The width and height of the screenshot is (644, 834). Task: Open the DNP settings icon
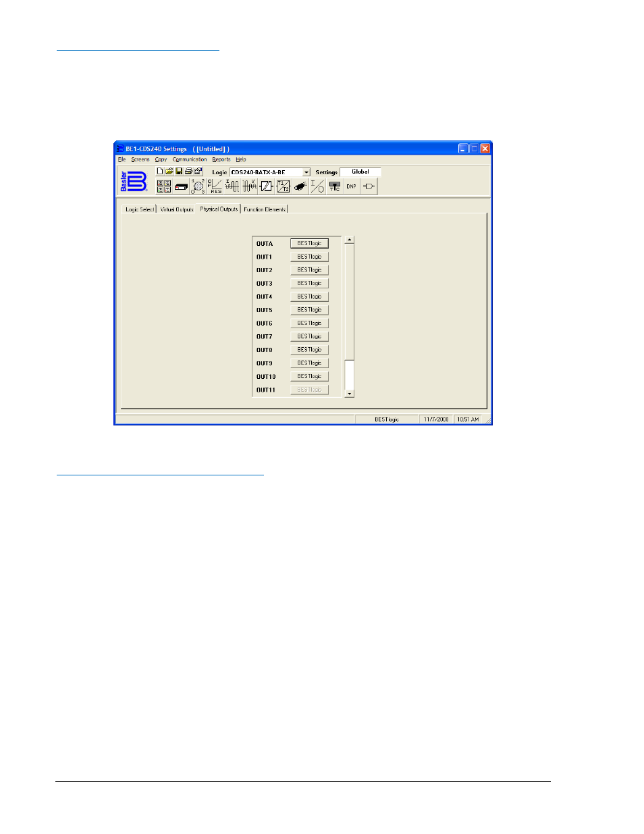[352, 186]
